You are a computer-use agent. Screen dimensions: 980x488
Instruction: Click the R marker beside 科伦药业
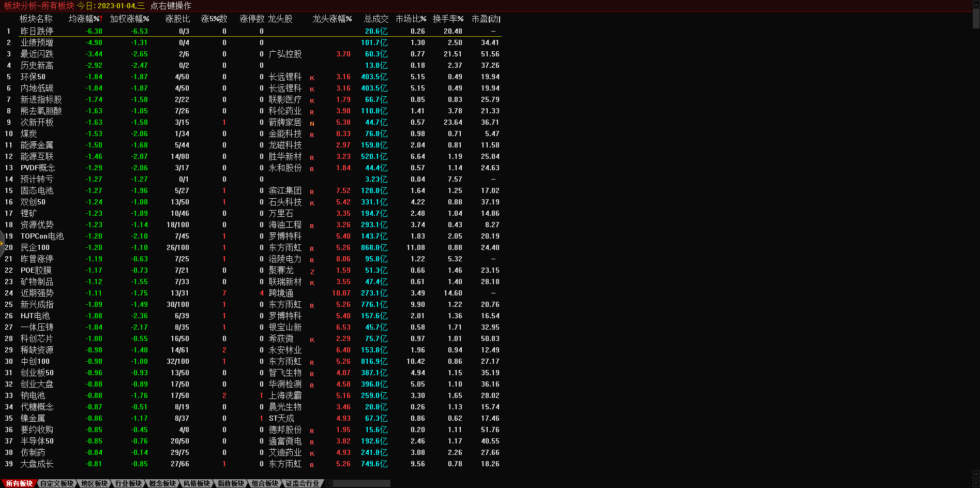(312, 112)
